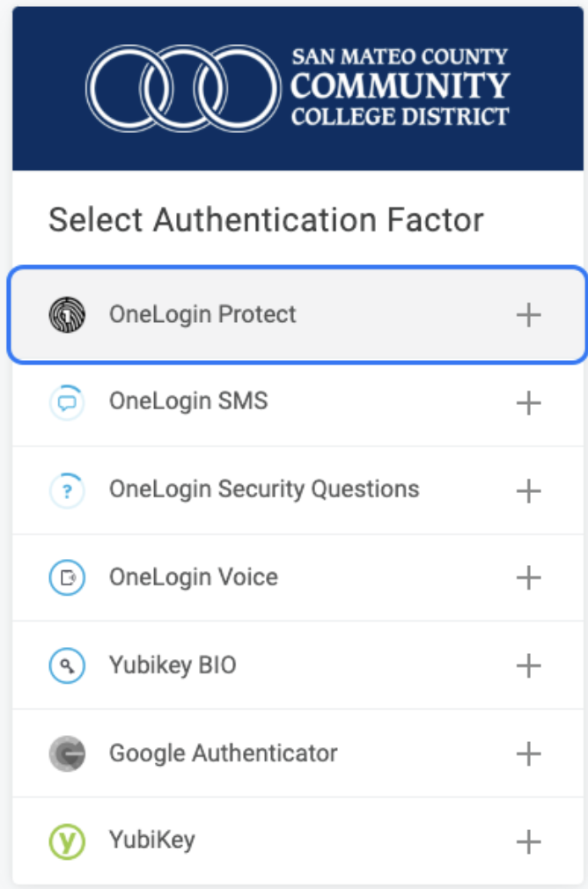Click the Select Authentication Factor heading
The width and height of the screenshot is (588, 889).
266,219
